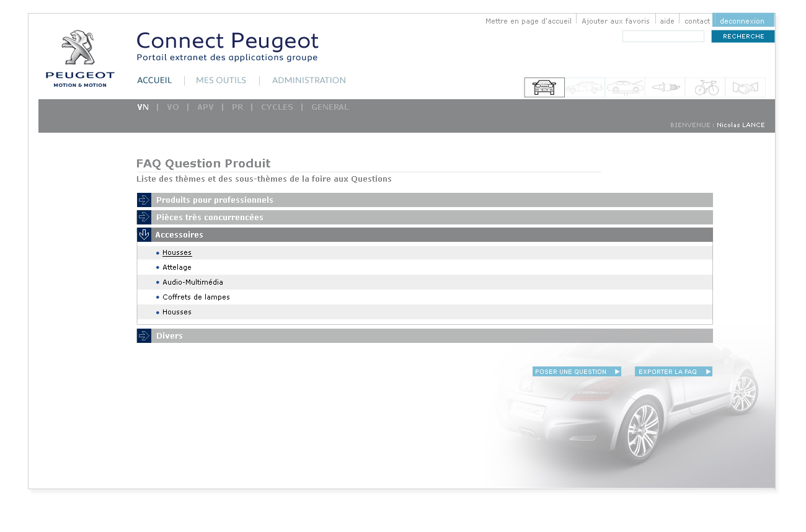806x532 pixels.
Task: Click the handshake icon
Action: coord(745,87)
